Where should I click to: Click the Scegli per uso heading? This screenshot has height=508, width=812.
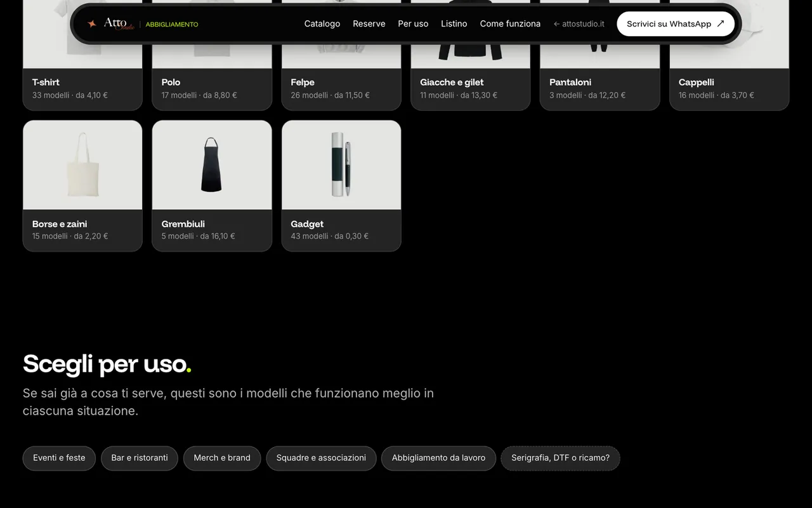pos(107,364)
